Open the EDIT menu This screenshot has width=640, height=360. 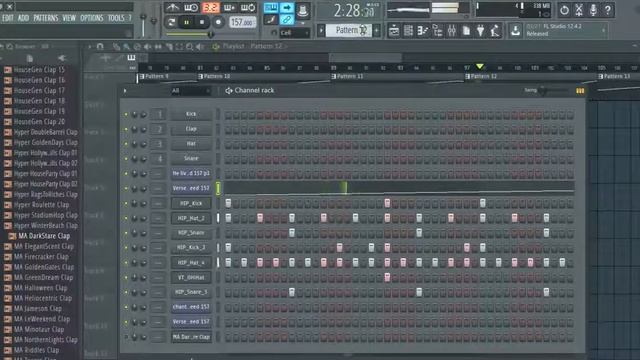(8, 18)
